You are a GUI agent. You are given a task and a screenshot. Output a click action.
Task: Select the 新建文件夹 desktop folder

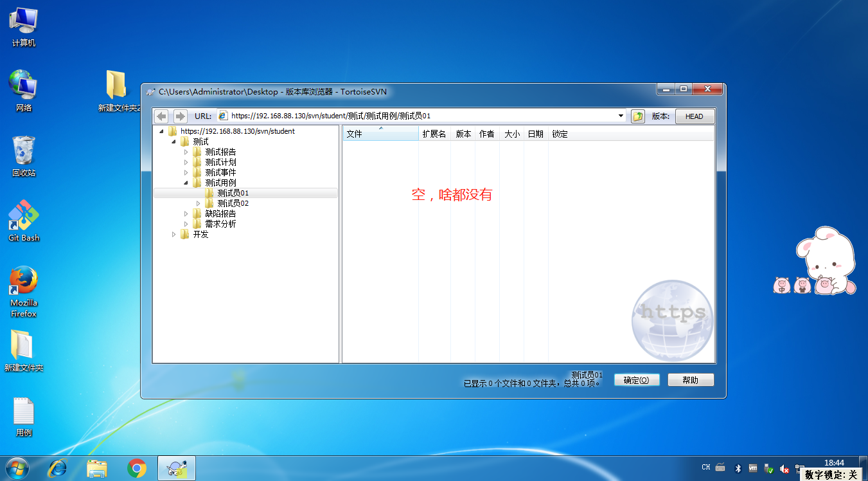pos(24,351)
